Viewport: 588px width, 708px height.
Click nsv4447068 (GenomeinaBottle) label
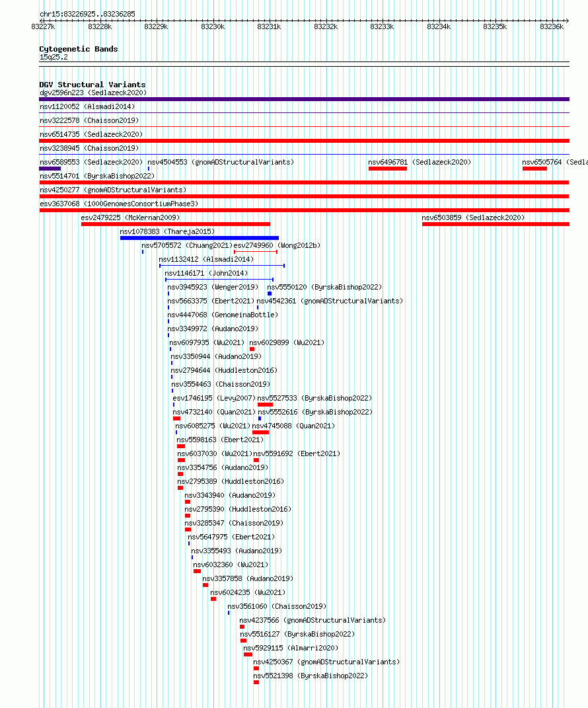pos(223,315)
